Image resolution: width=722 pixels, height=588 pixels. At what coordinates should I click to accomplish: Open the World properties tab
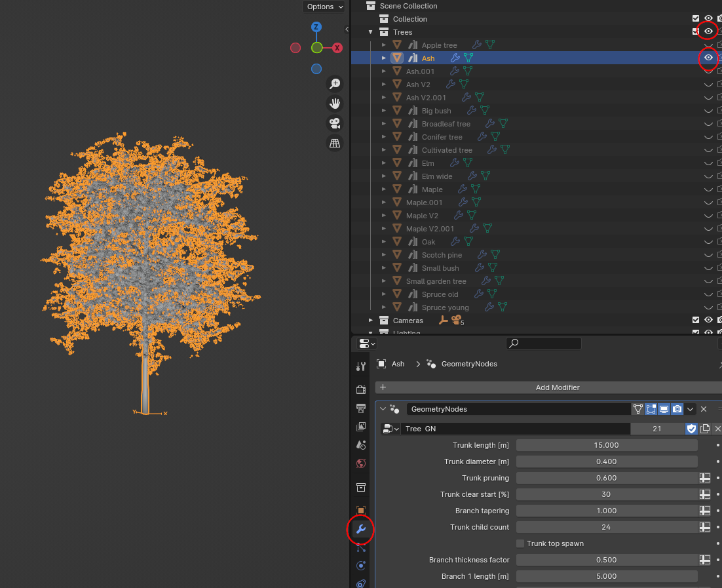click(361, 463)
